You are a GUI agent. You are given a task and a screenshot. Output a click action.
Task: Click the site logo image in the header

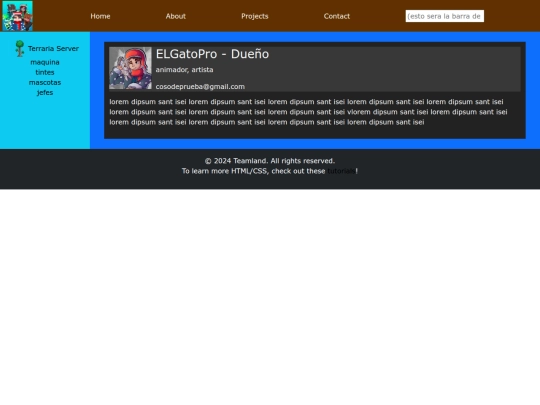point(18,16)
